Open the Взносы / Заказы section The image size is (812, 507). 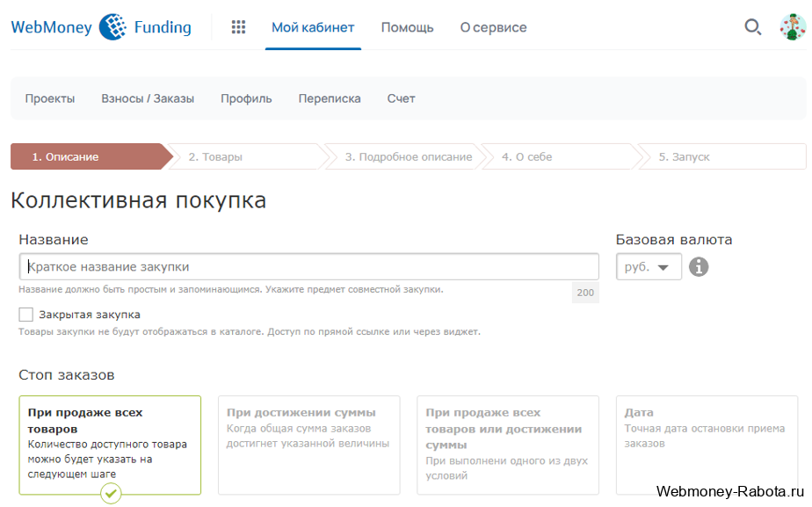pyautogui.click(x=148, y=98)
